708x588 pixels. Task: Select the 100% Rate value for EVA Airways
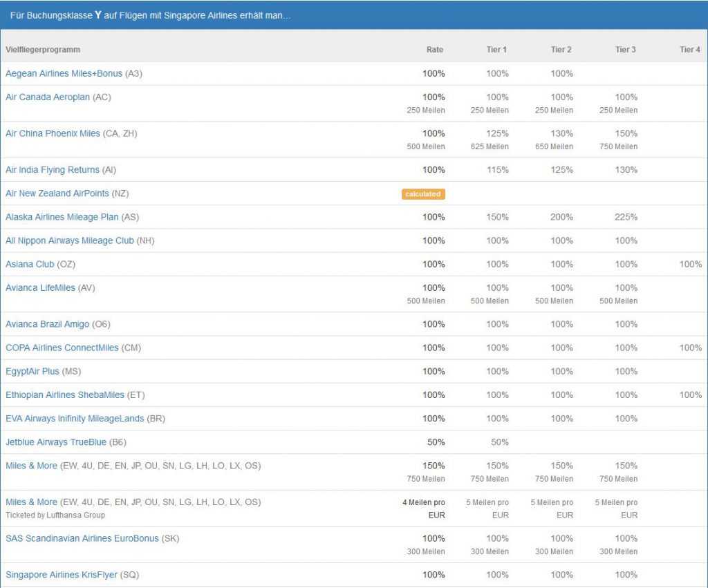click(434, 418)
